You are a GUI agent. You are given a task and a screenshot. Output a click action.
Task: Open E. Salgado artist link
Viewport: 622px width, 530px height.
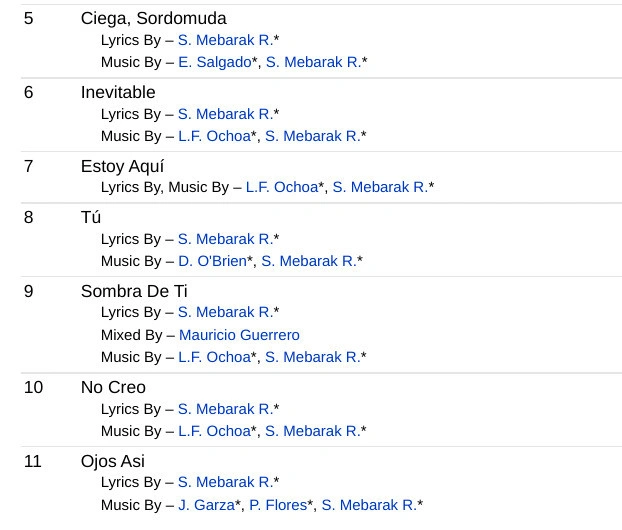pos(214,62)
